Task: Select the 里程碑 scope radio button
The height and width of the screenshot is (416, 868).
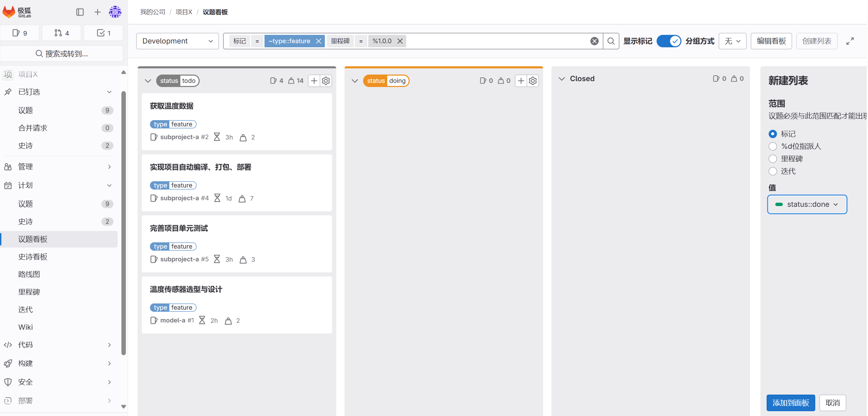Action: 772,158
